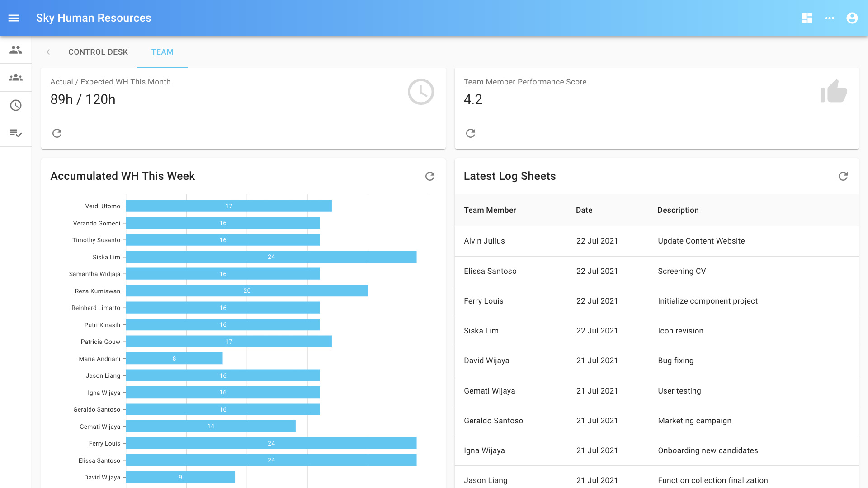868x488 pixels.
Task: Open the user profile avatar
Action: tap(852, 18)
